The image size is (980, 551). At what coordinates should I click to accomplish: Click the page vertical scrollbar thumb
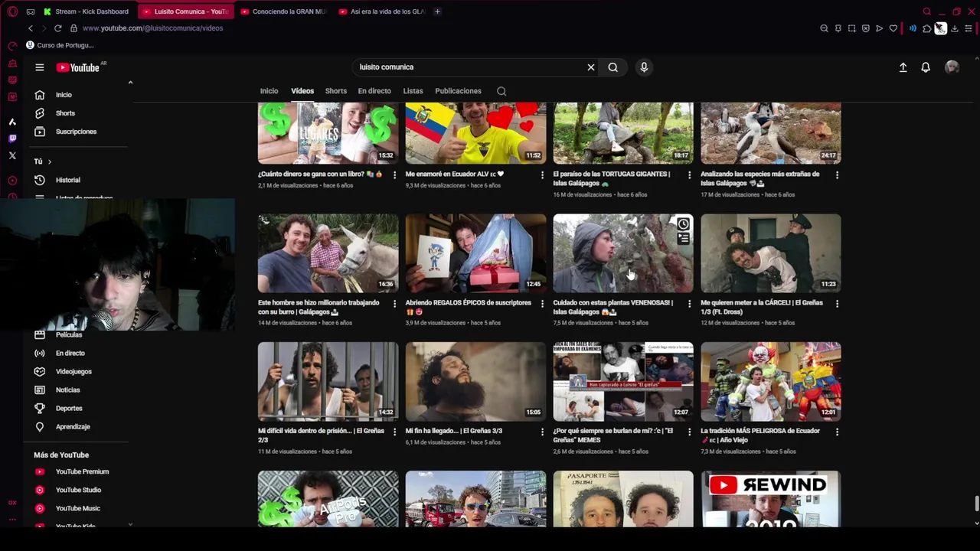coord(976,504)
